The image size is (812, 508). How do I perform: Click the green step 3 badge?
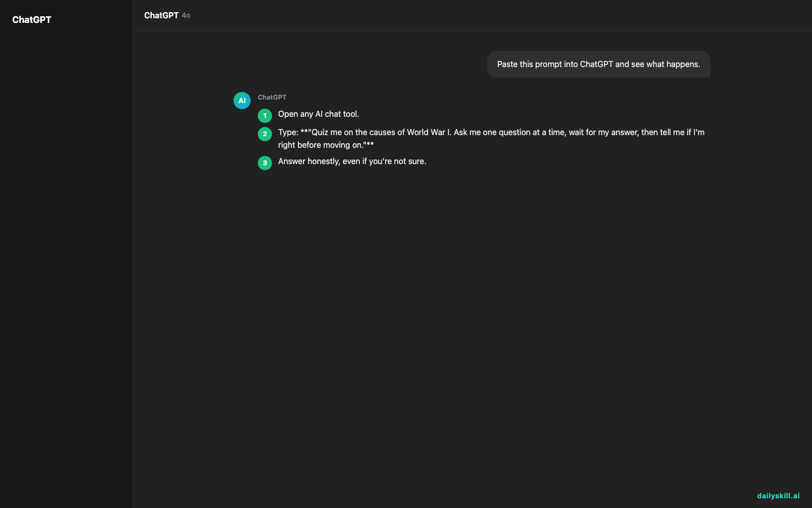click(265, 163)
